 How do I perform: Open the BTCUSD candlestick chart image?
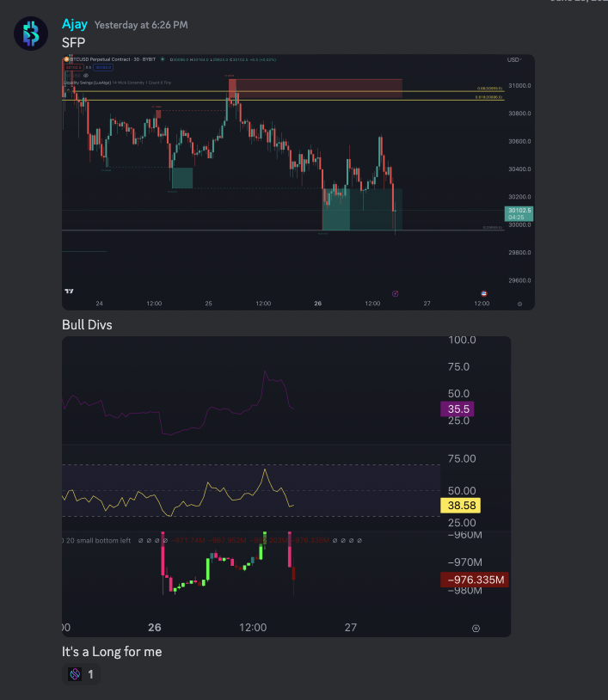298,182
